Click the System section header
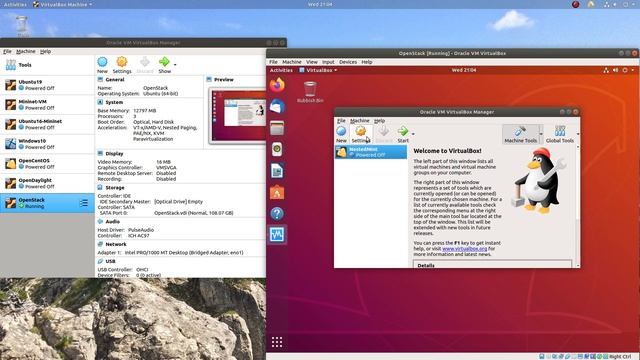The width and height of the screenshot is (640, 360). click(x=114, y=102)
